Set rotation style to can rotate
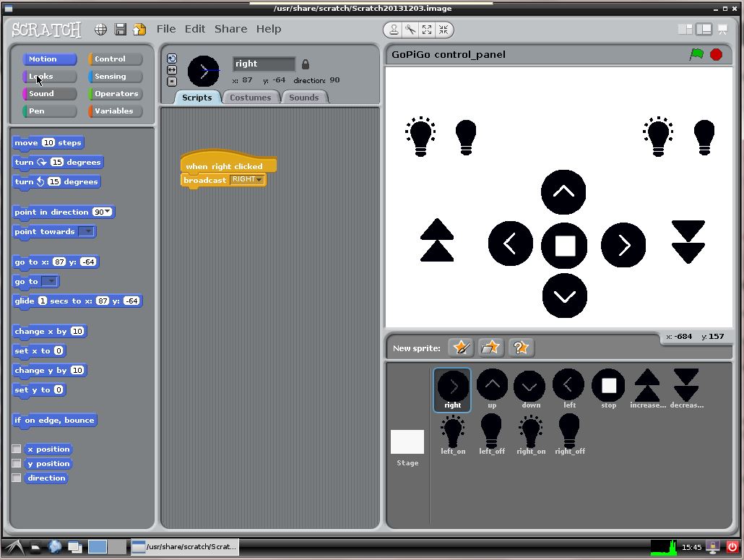 [x=172, y=59]
